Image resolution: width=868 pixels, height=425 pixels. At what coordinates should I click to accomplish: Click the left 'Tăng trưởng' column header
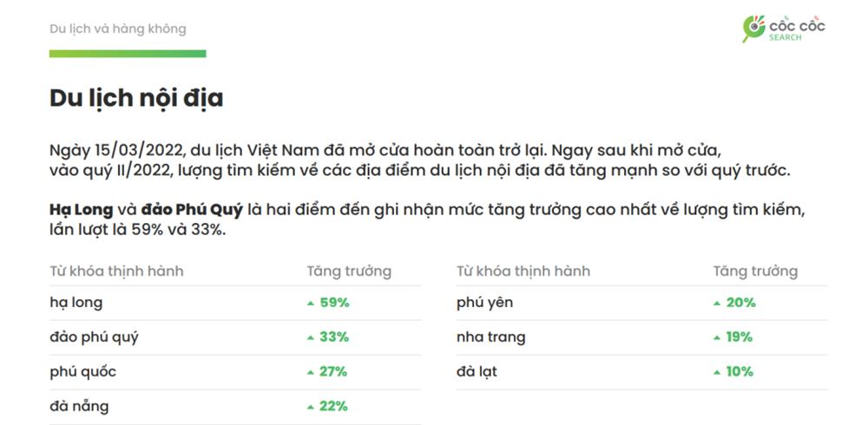click(349, 271)
